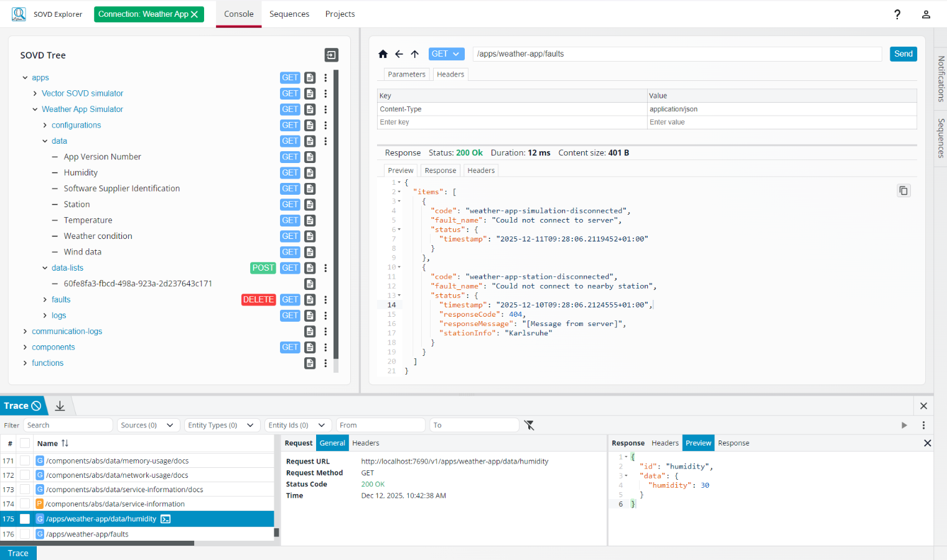
Task: Switch to the Projects tab
Action: (340, 14)
